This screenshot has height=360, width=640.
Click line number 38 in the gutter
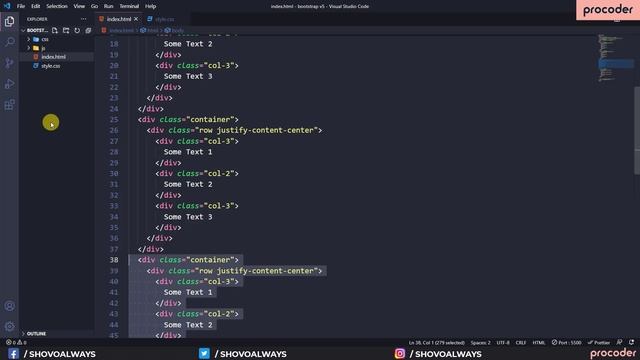click(x=114, y=260)
